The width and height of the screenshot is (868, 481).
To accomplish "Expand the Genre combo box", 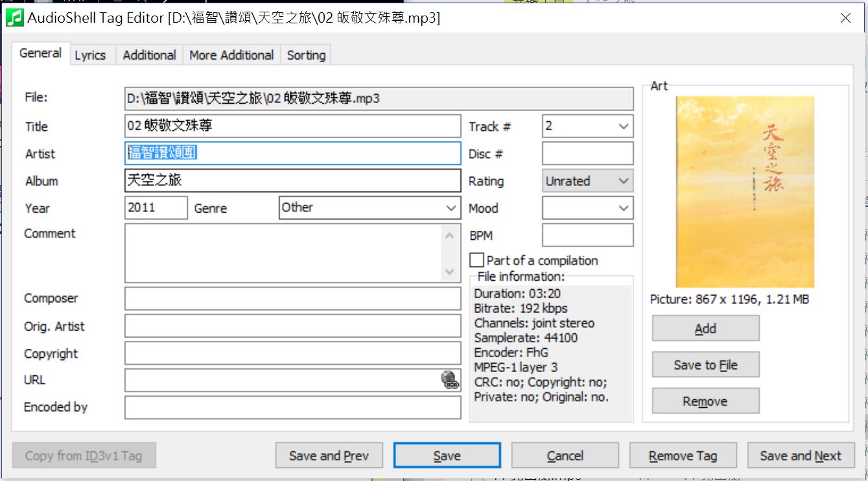I will tap(451, 208).
